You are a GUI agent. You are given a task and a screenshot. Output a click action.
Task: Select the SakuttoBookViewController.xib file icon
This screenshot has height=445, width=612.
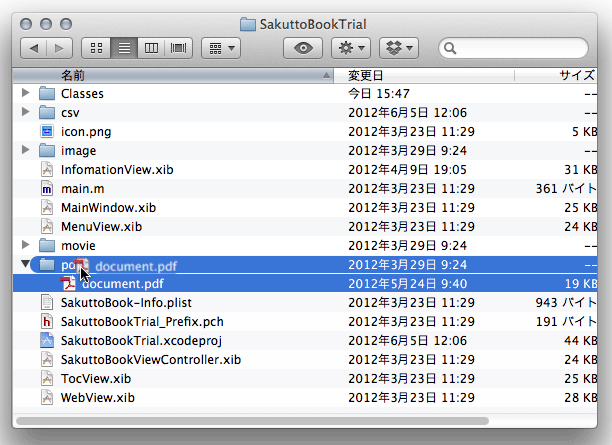point(47,360)
